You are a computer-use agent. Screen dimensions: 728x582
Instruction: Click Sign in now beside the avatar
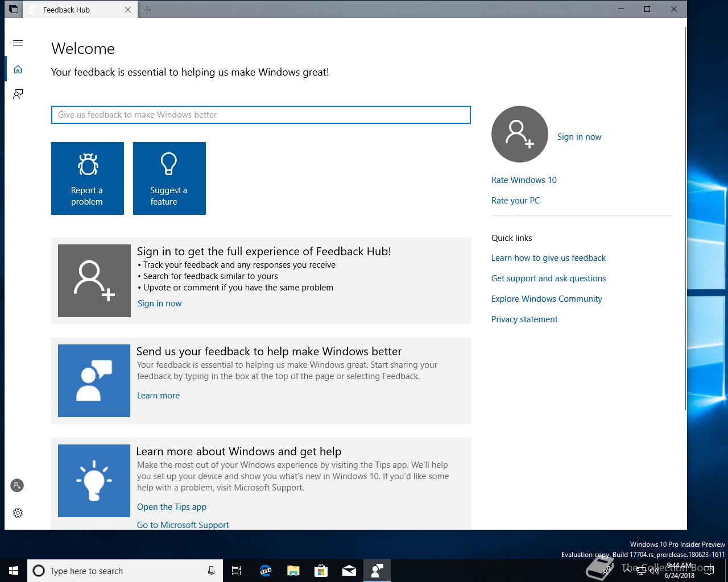[x=579, y=137]
